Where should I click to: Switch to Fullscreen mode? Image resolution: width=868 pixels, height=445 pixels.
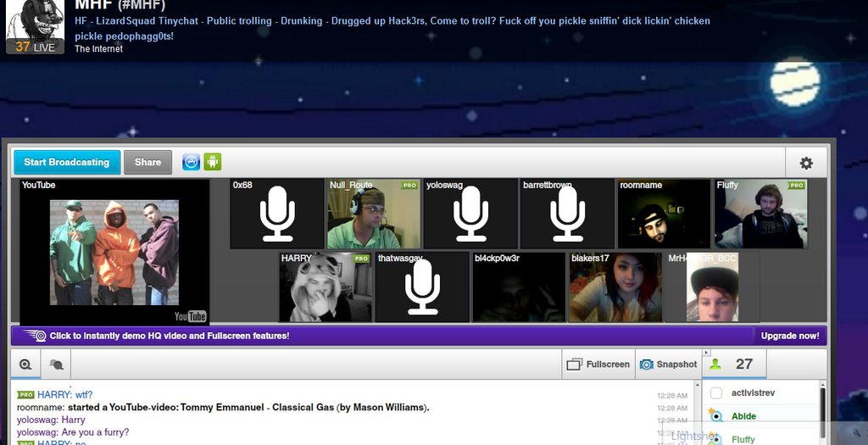click(x=598, y=364)
